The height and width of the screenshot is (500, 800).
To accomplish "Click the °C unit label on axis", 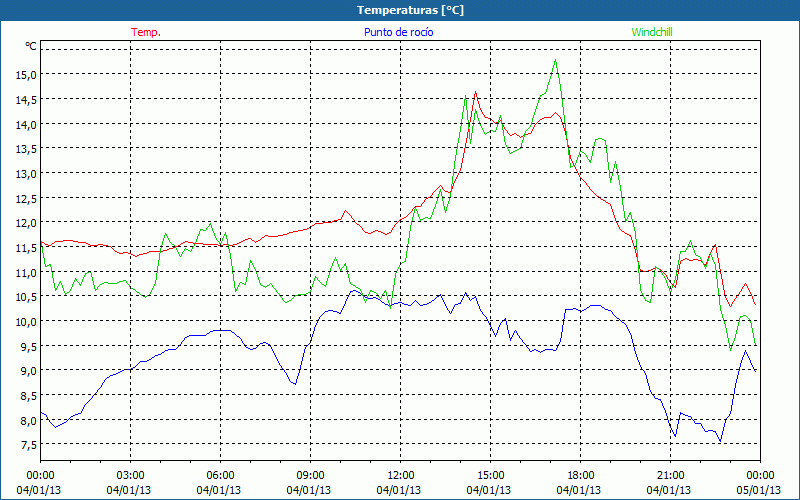I will 31,46.
